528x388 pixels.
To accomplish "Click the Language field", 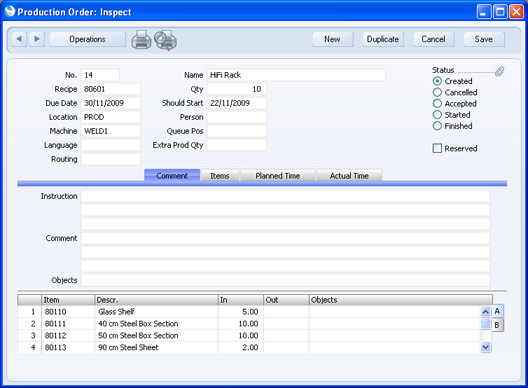I will coord(110,145).
